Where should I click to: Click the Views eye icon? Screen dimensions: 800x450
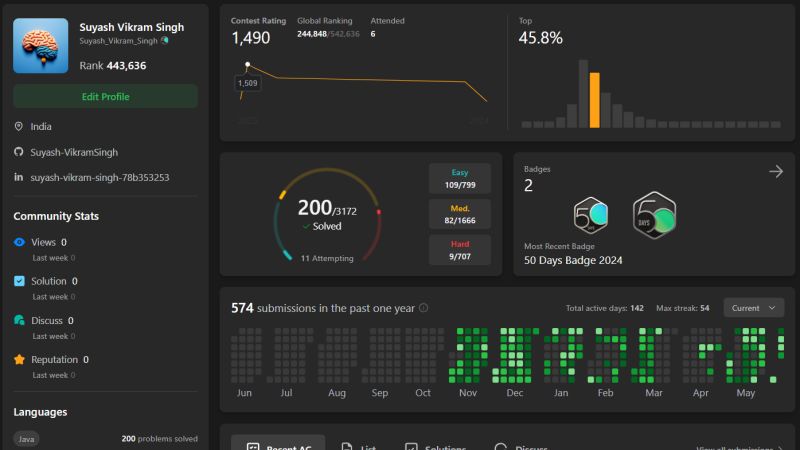19,242
